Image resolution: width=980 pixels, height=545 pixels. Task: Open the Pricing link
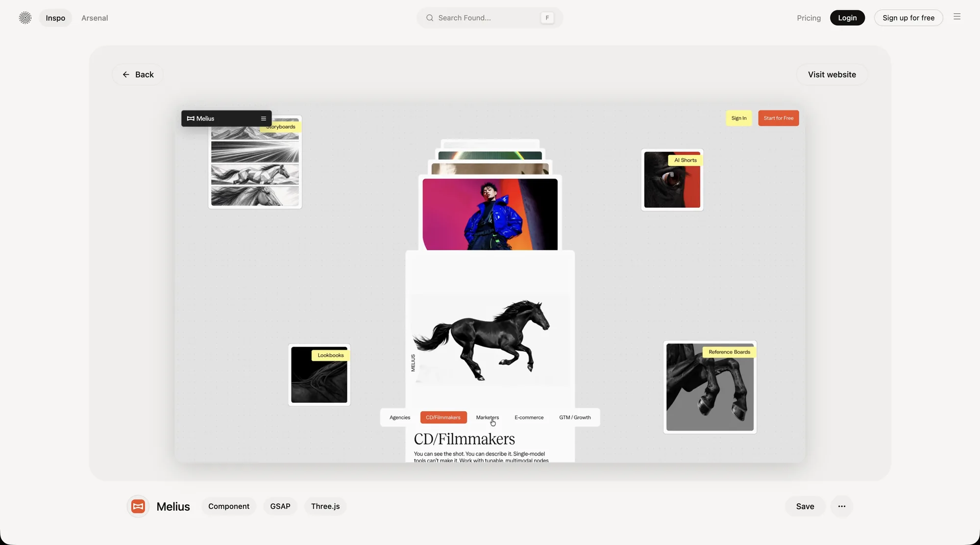coord(808,18)
